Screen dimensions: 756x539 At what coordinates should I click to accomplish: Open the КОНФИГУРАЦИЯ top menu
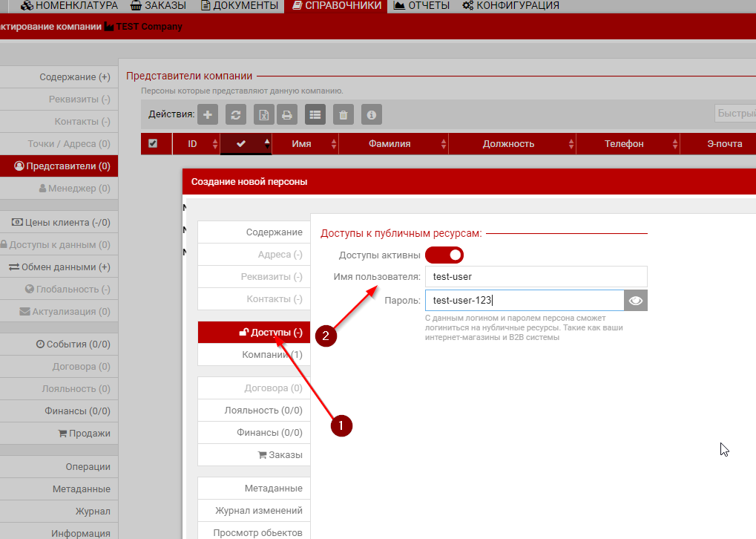pos(510,6)
